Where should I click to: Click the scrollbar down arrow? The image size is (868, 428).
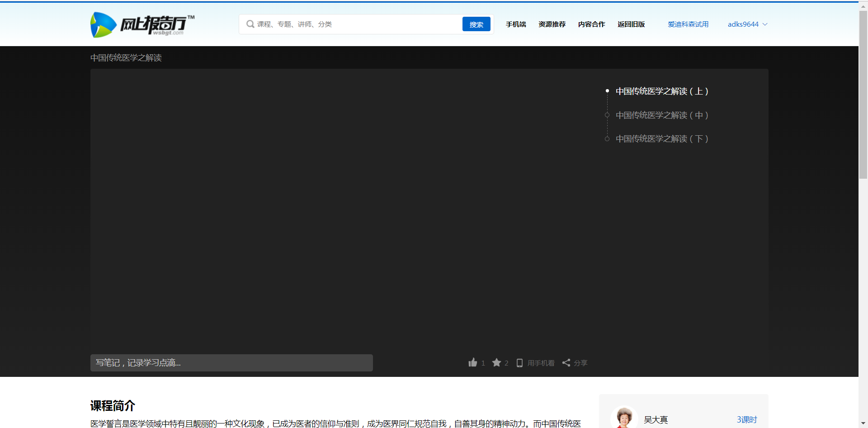[863, 424]
